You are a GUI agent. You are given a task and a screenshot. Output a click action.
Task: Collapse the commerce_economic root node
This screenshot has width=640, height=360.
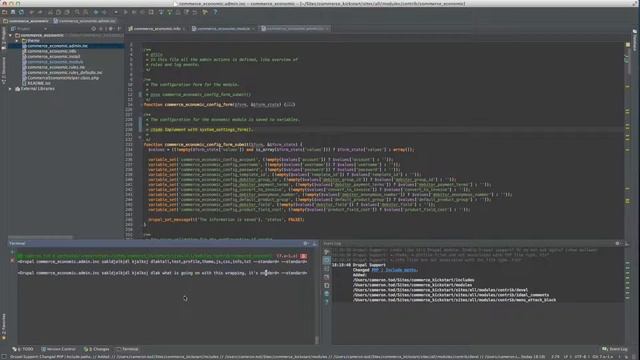point(11,36)
